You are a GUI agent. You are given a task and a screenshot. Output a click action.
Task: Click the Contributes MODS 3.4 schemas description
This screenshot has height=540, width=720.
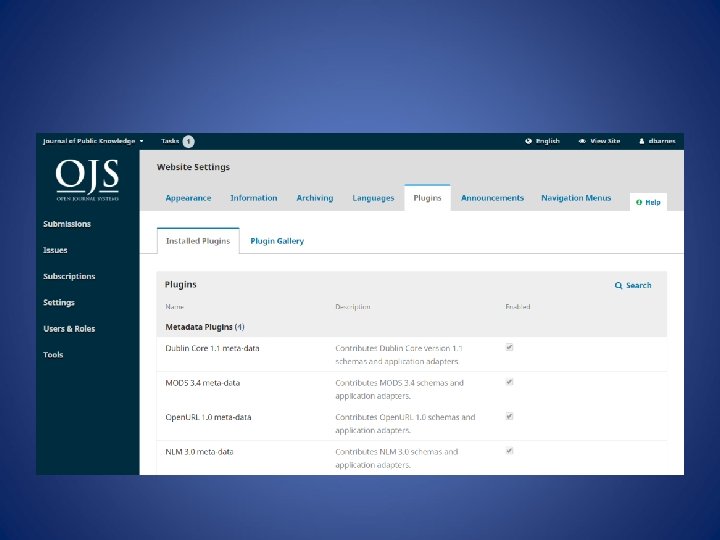[x=399, y=389]
